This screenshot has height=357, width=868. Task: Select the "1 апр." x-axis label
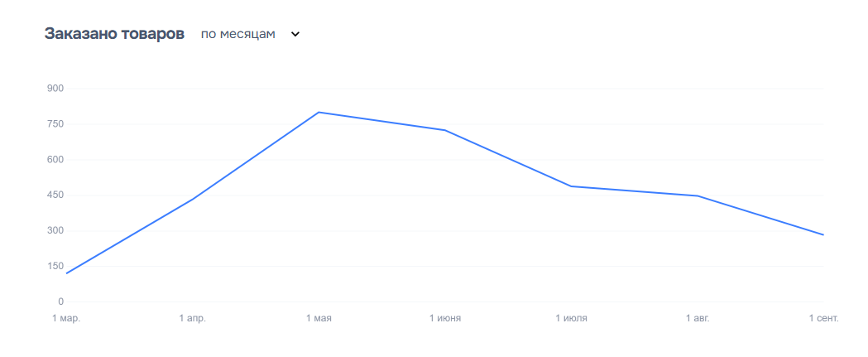[192, 318]
